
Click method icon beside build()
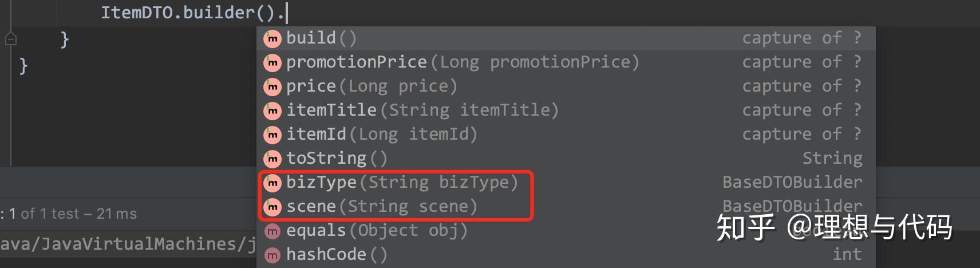click(x=272, y=38)
